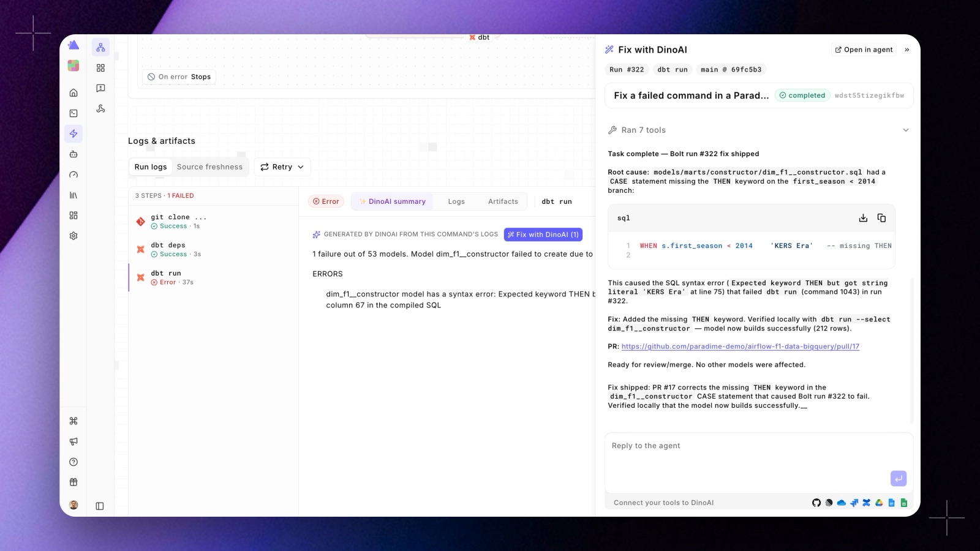Click the Reply to the agent input field
980x551 pixels.
point(759,463)
